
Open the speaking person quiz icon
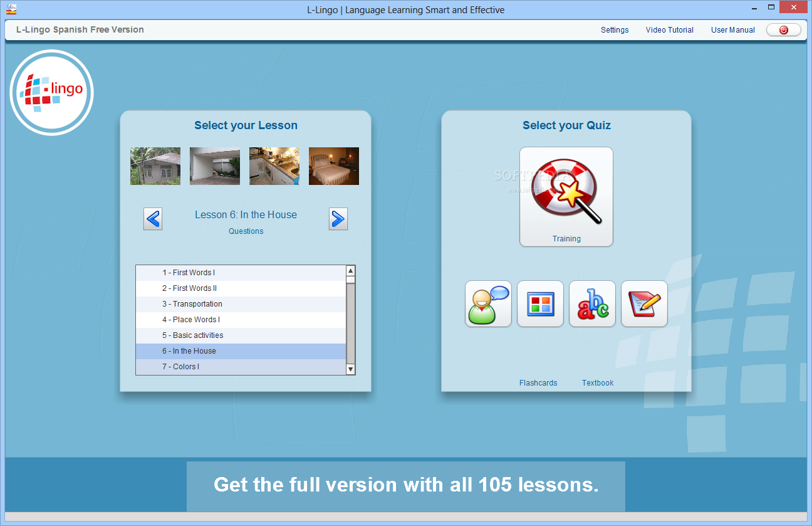tap(488, 303)
